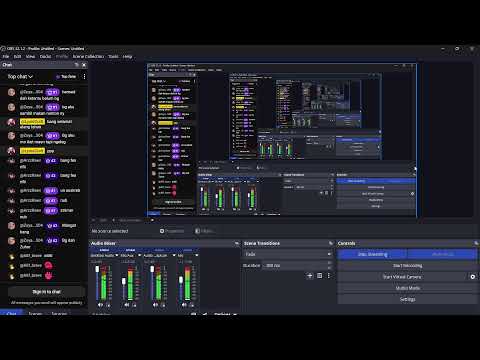Viewport: 480px width, 360px height.
Task: Switch to the Scenes dock tab
Action: pyautogui.click(x=35, y=313)
